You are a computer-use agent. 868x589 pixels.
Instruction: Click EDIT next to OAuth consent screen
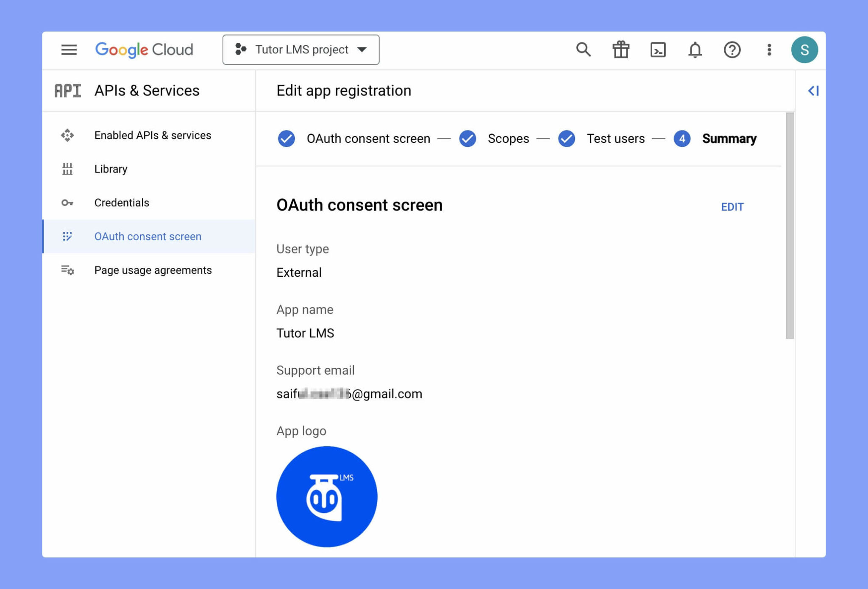tap(732, 207)
